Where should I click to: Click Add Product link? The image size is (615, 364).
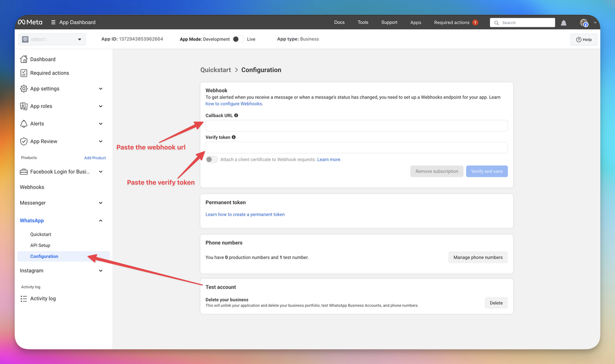95,158
